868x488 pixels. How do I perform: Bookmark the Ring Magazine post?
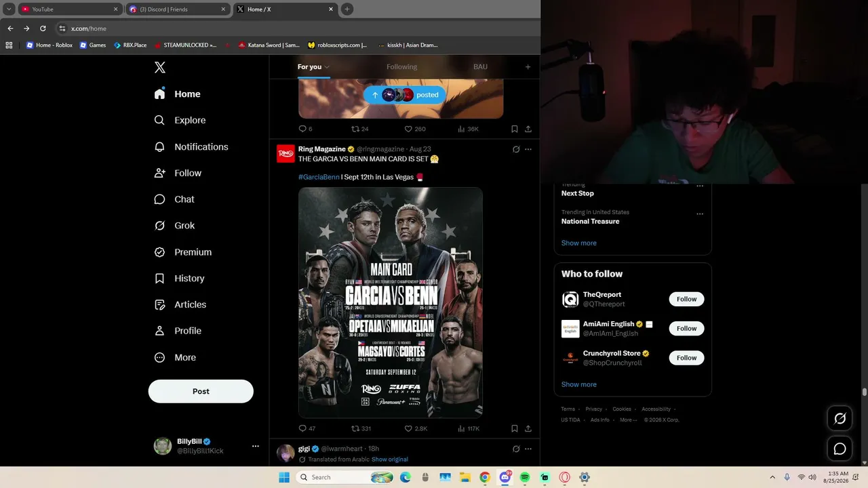pyautogui.click(x=515, y=428)
